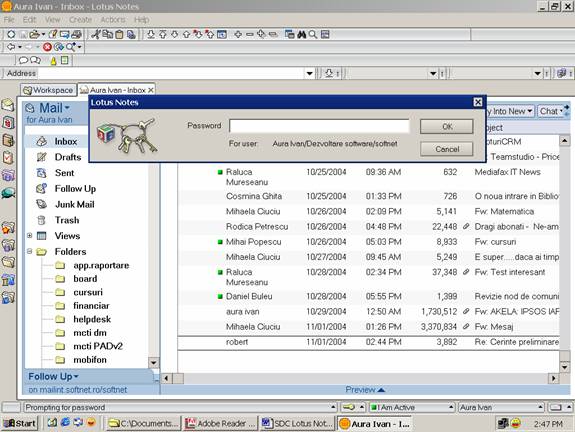
Task: Open the search icon dropdown arrow
Action: (x=79, y=47)
